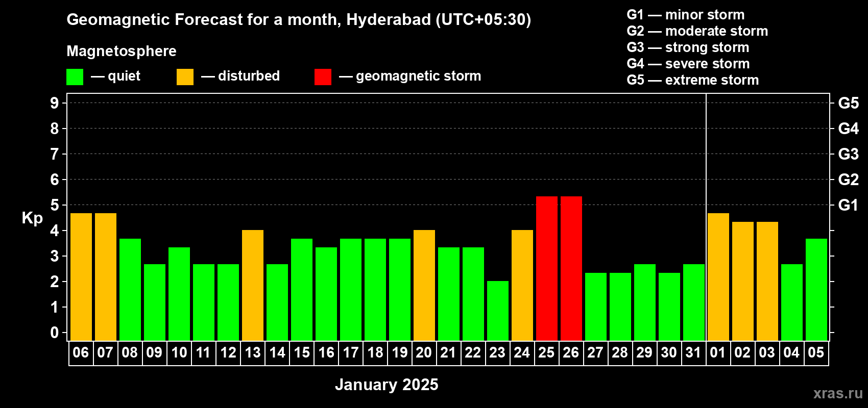Click the date label 22 on axis

(x=473, y=352)
